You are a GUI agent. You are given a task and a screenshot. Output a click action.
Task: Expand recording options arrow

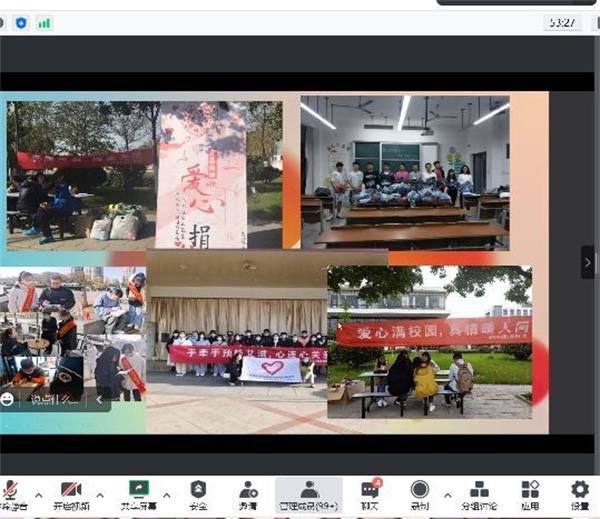point(447,494)
